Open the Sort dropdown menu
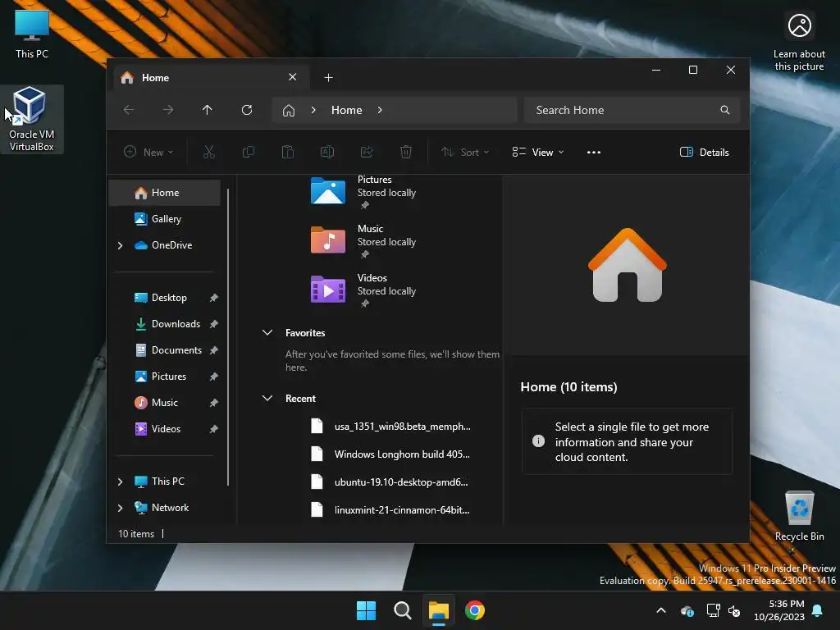The image size is (840, 630). (x=464, y=152)
